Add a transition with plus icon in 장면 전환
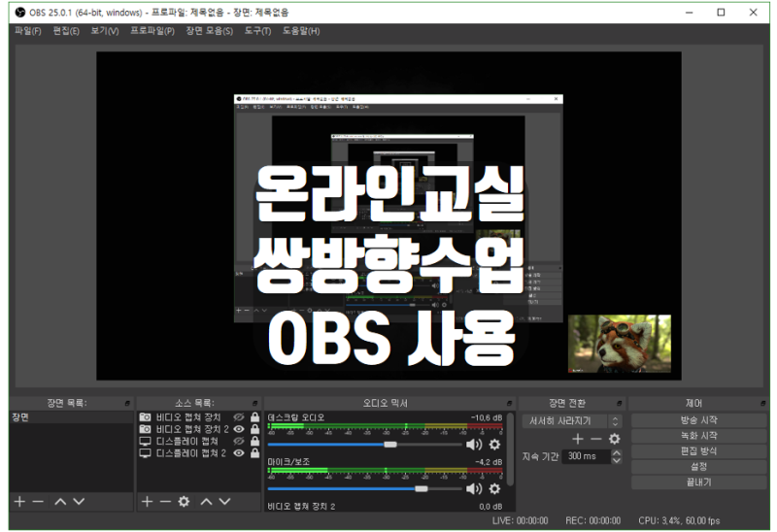The width and height of the screenshot is (777, 532). [577, 439]
